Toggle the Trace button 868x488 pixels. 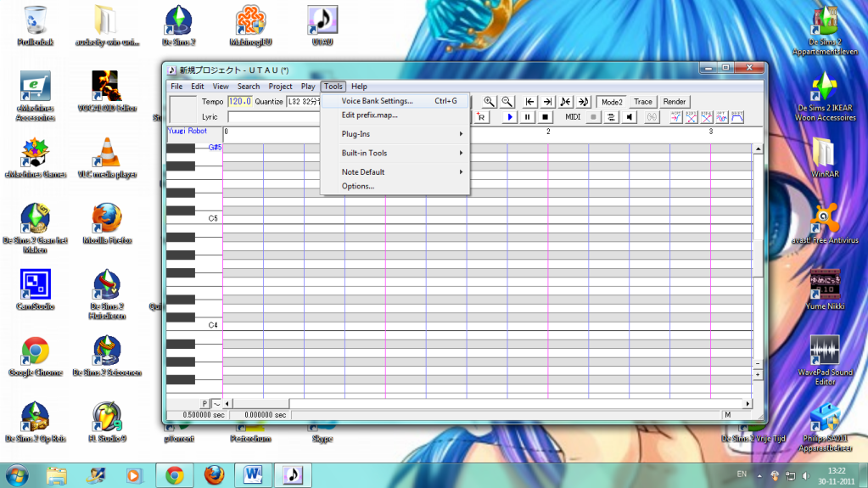pyautogui.click(x=643, y=102)
